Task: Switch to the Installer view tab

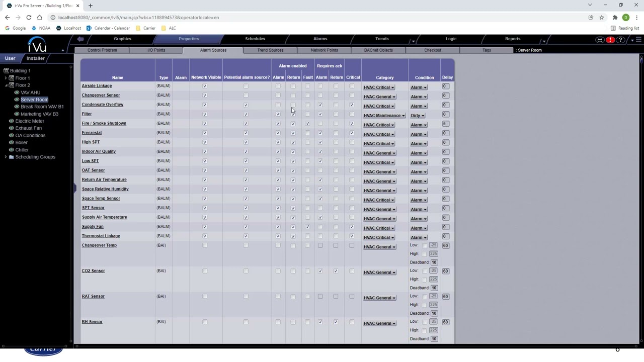Action: point(36,58)
